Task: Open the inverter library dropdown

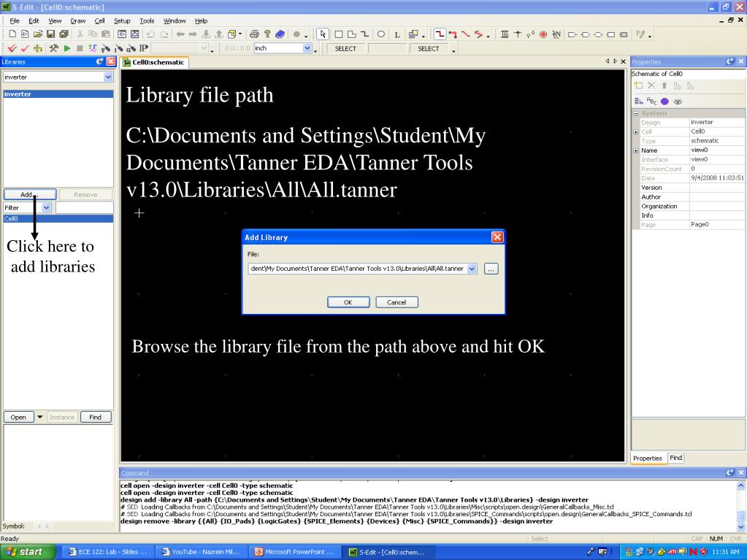Action: [108, 77]
